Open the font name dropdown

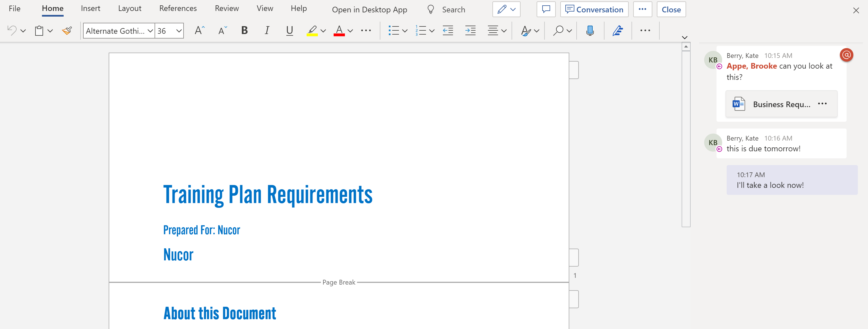pos(150,31)
